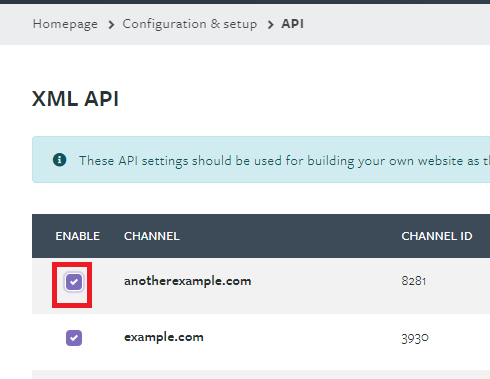Click the empty grey row below example.com
This screenshot has width=490, height=379.
pyautogui.click(x=261, y=374)
